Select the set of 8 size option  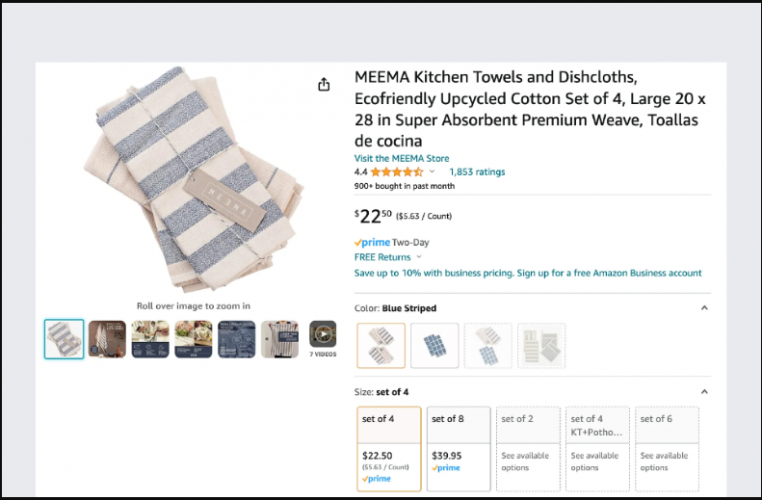click(x=459, y=448)
